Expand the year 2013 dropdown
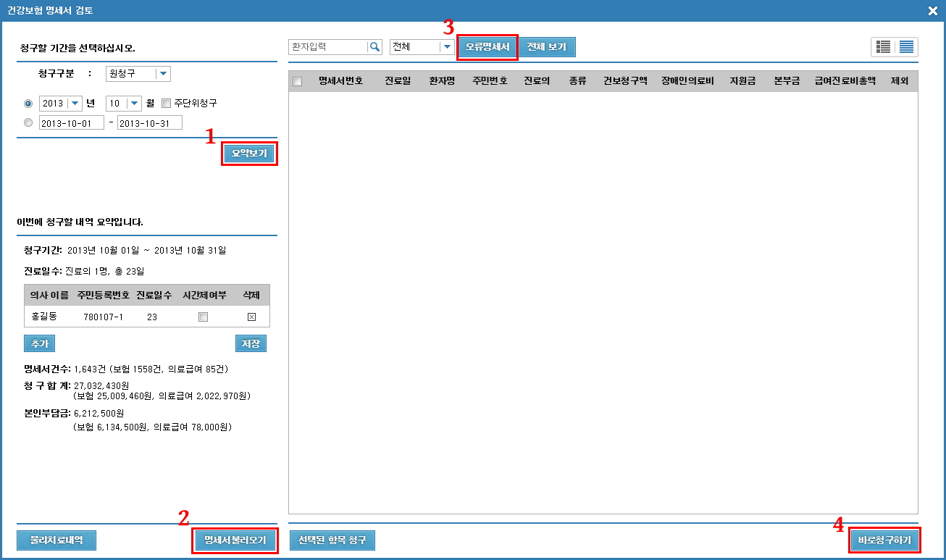Screen dimensions: 946x560 pyautogui.click(x=74, y=103)
